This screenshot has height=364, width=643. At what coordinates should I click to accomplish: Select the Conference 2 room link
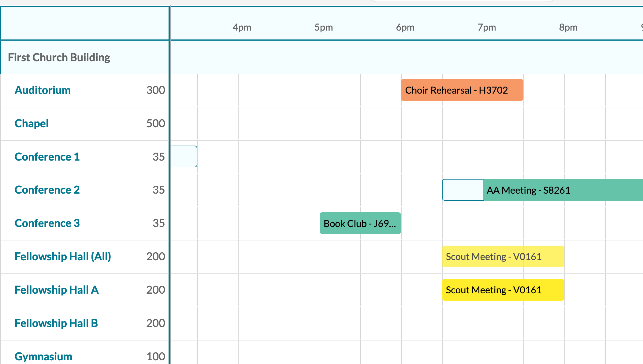coord(47,190)
